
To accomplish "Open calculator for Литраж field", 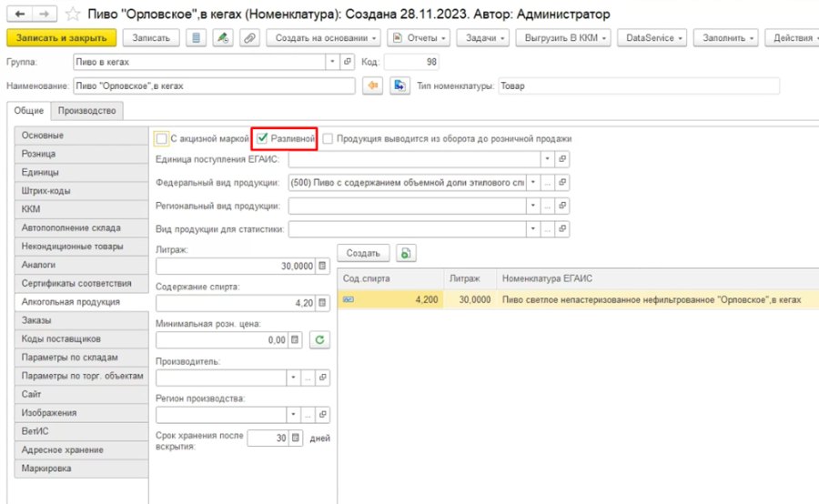I will click(322, 266).
